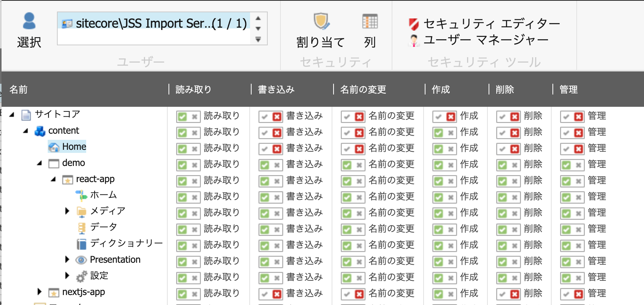644x305 pixels.
Task: Allow delete on content row
Action: pyautogui.click(x=502, y=133)
